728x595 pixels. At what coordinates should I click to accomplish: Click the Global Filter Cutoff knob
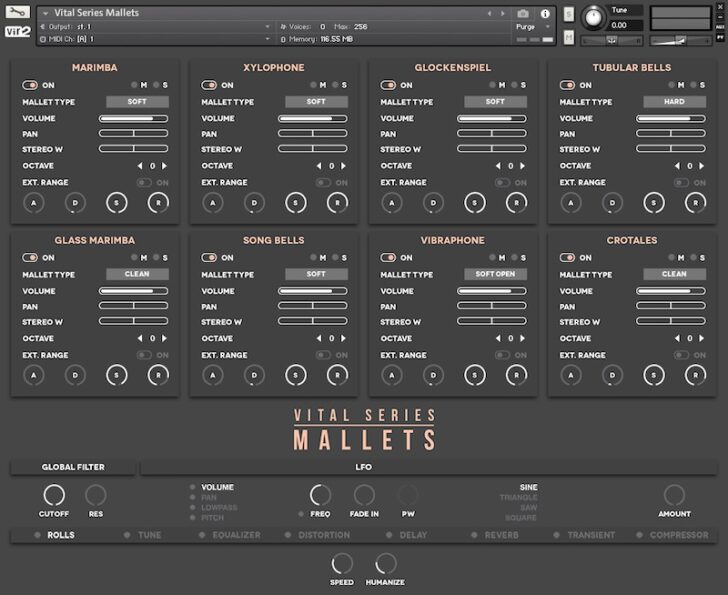pos(54,495)
